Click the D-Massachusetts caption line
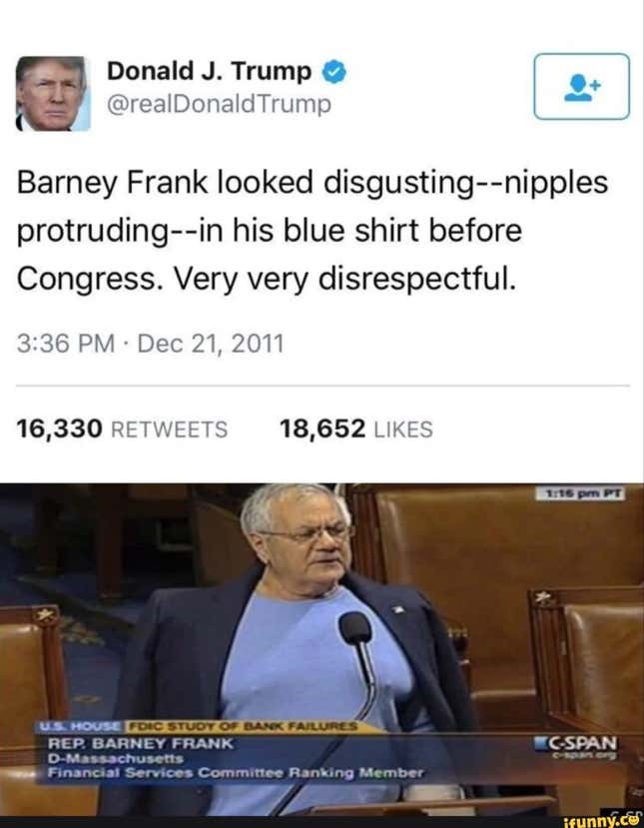 115,758
